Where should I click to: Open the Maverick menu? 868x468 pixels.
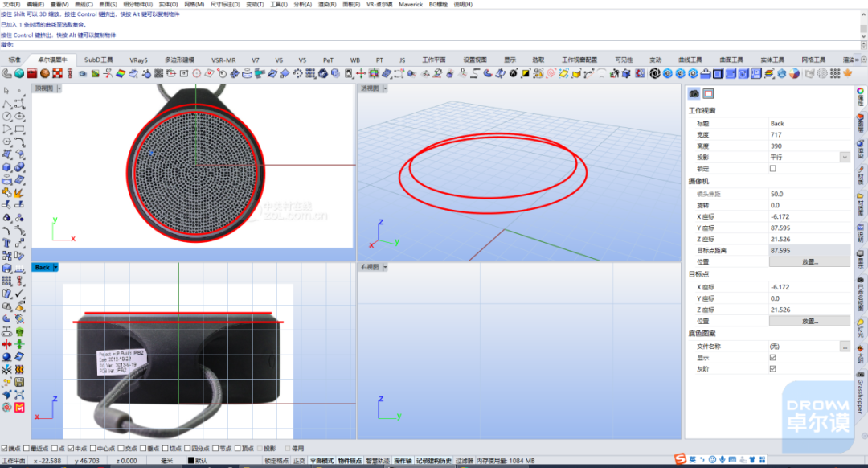click(410, 4)
